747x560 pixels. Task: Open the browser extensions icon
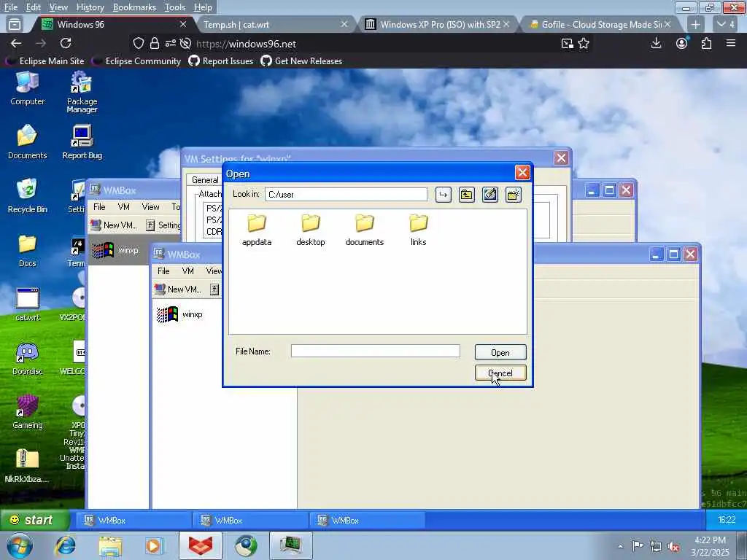pyautogui.click(x=706, y=43)
